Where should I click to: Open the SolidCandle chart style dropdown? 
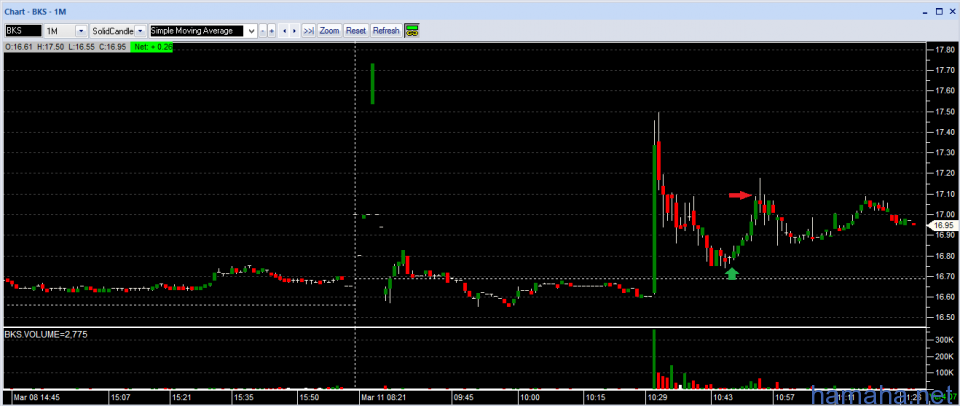pos(140,31)
